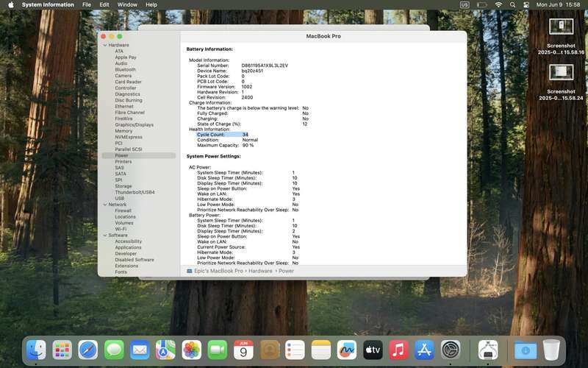588x368 pixels.
Task: Select Graphics/Displays in the sidebar
Action: point(134,124)
